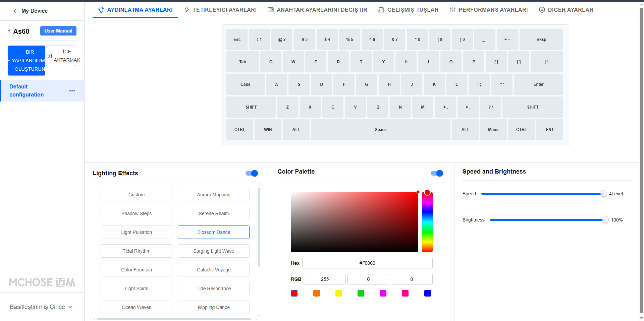The width and height of the screenshot is (644, 321).
Task: Open ANAHTAR AYARLARINI DEĞİŞTİR tab
Action: tap(317, 10)
